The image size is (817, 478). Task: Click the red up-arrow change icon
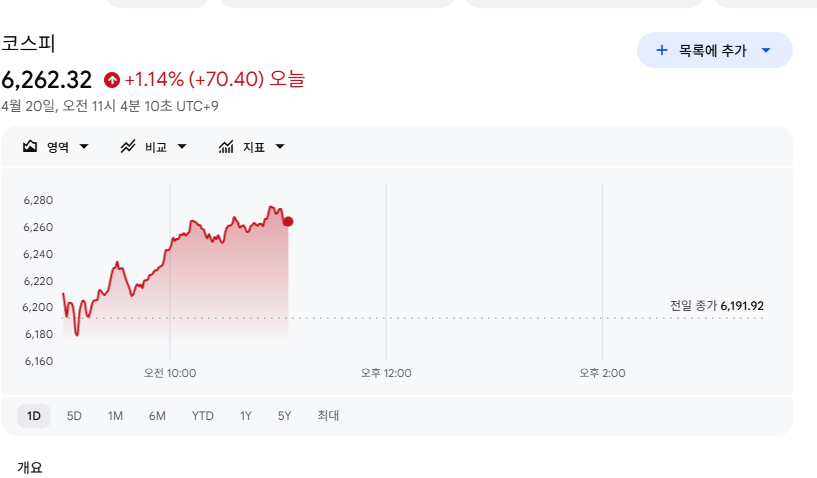click(112, 79)
